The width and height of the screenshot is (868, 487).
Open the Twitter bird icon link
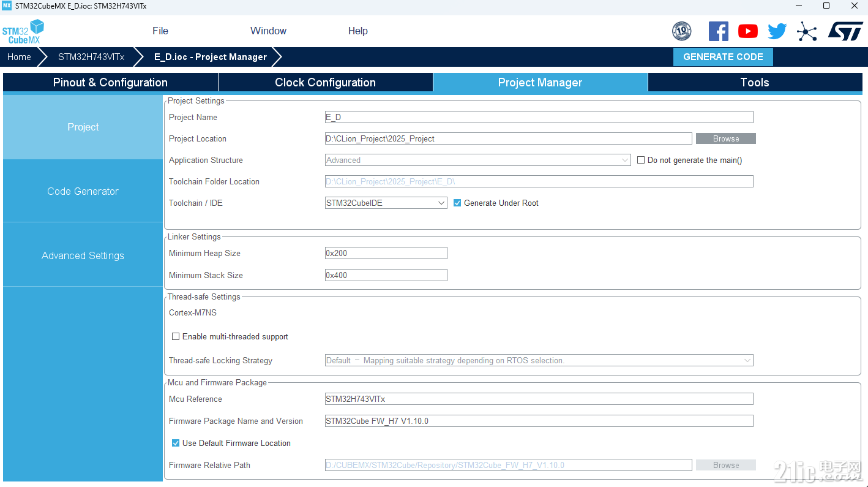(777, 31)
